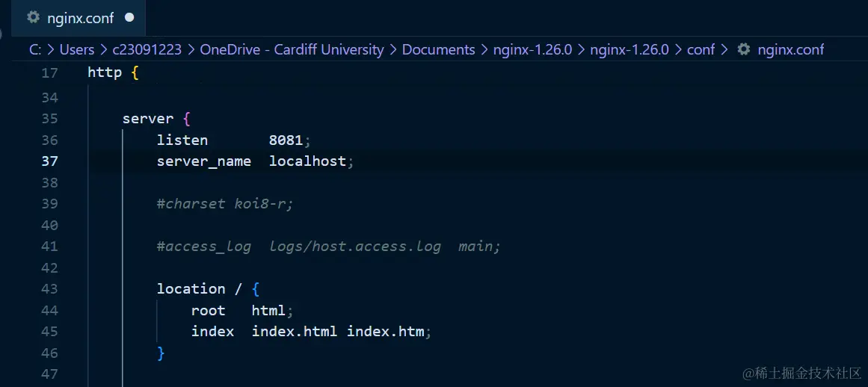Screen dimensions: 868x387
Task: Select the c23091223 breadcrumb folder
Action: [147, 50]
